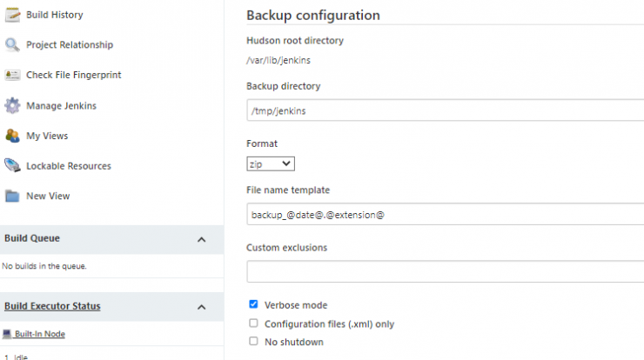
Task: Open the Build Executor Status link
Action: 52,306
